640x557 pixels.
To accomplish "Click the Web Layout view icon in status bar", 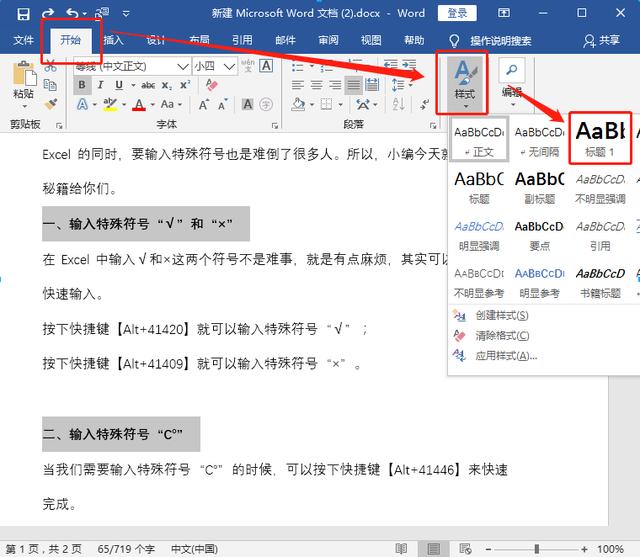I will coord(465,549).
